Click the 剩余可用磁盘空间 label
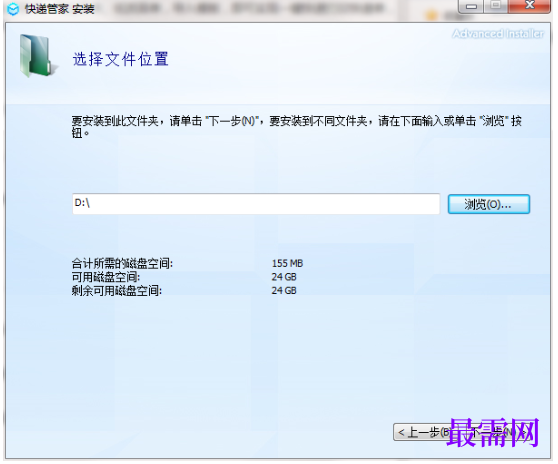 pyautogui.click(x=117, y=291)
